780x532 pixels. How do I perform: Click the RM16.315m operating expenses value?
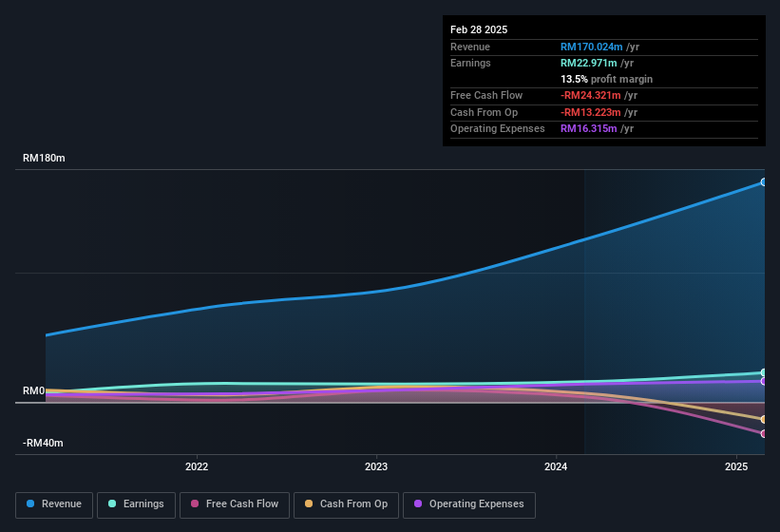(588, 129)
